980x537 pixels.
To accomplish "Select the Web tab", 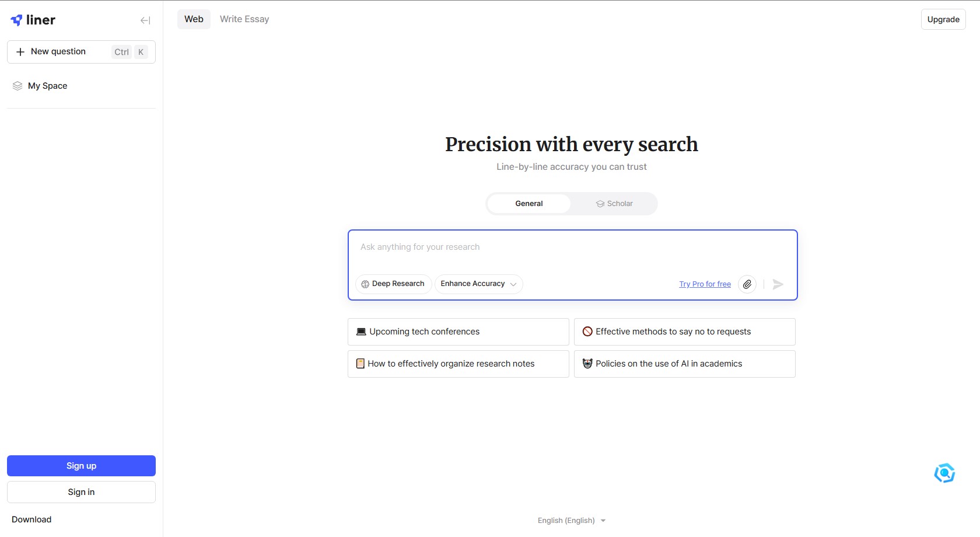I will [x=194, y=19].
